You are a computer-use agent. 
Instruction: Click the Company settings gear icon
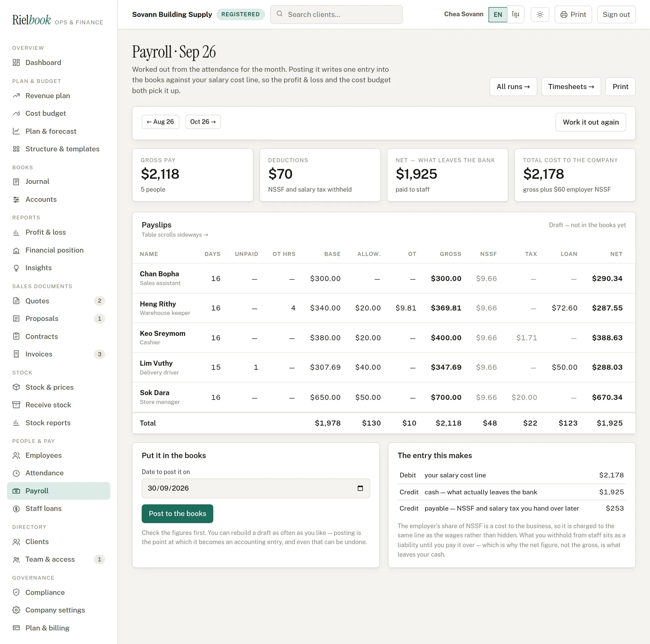click(x=16, y=610)
